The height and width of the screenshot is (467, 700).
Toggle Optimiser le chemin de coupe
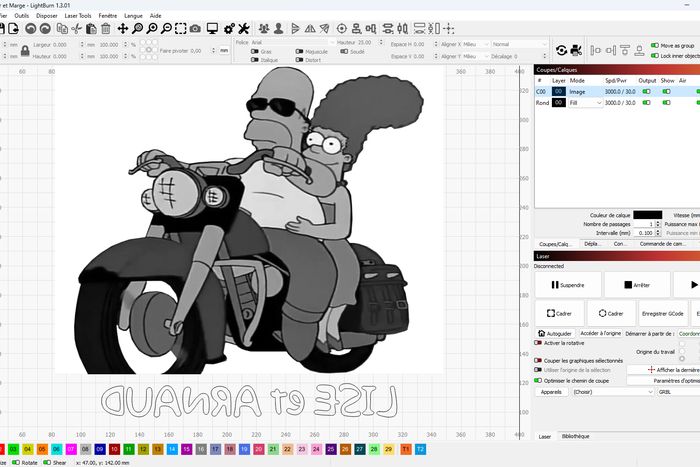(538, 381)
